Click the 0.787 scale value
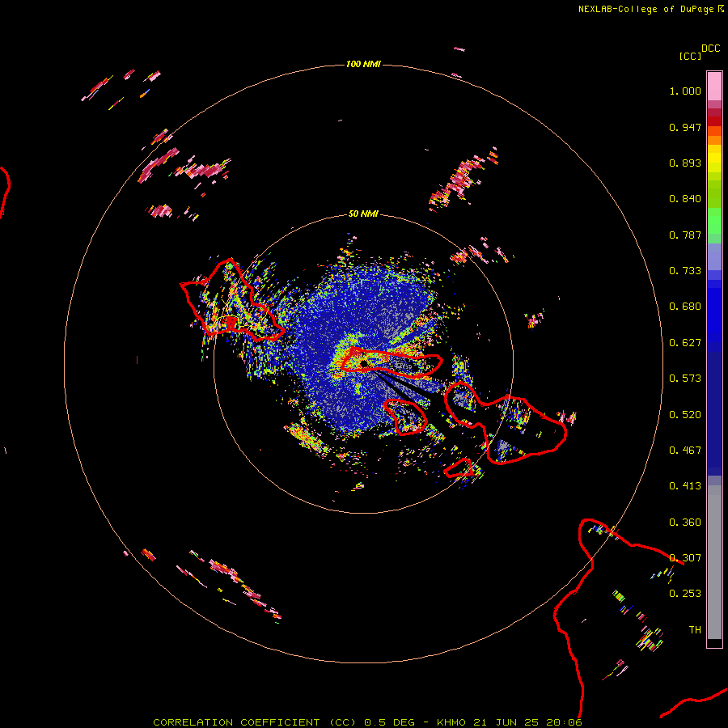This screenshot has width=728, height=728. 685,235
